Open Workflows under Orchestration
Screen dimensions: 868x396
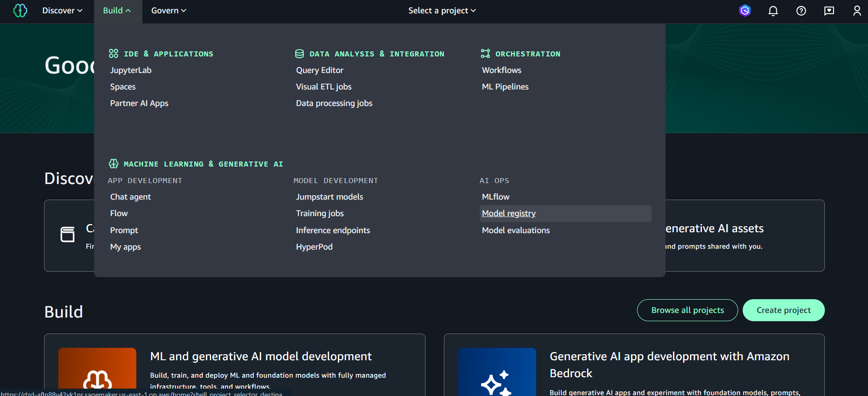tap(502, 70)
